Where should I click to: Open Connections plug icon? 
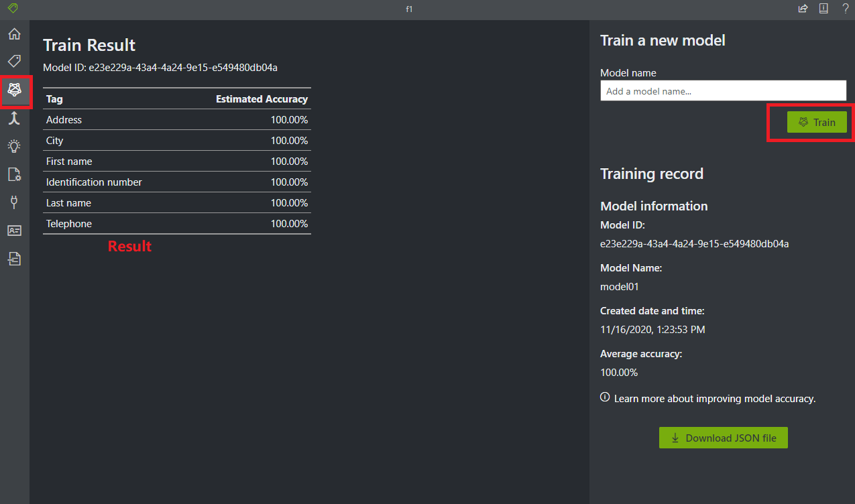point(14,202)
